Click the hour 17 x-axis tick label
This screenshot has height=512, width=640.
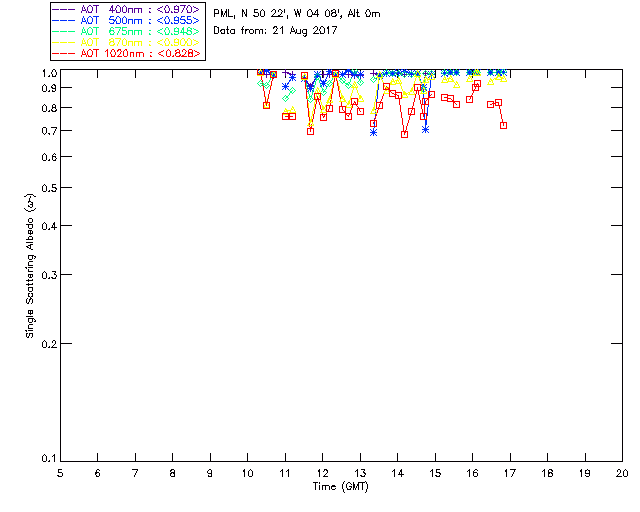click(x=510, y=473)
